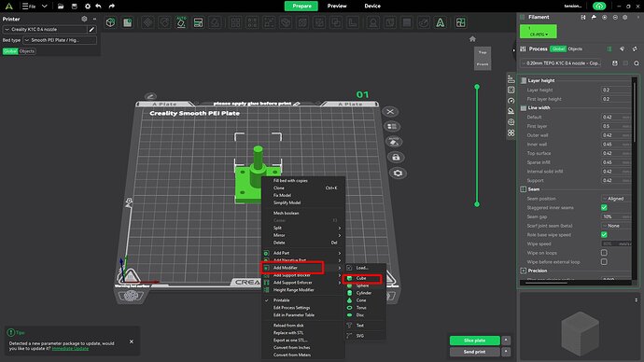Click the undo arrow icon
This screenshot has height=362, width=644.
coord(99,7)
